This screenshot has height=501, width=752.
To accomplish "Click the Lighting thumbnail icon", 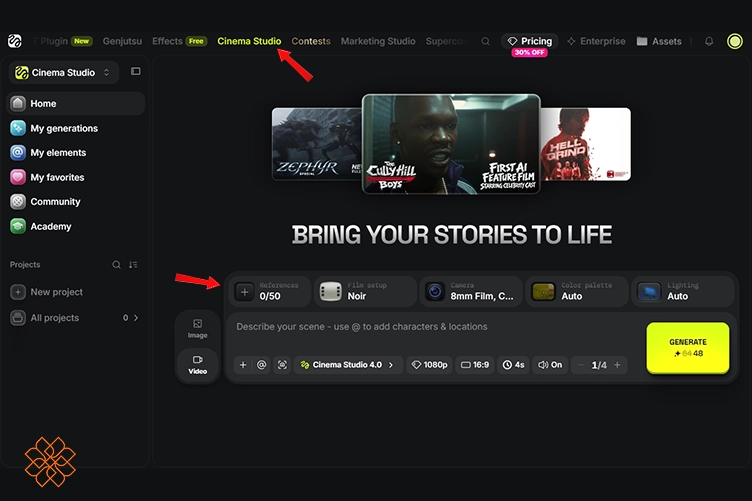I will 649,291.
